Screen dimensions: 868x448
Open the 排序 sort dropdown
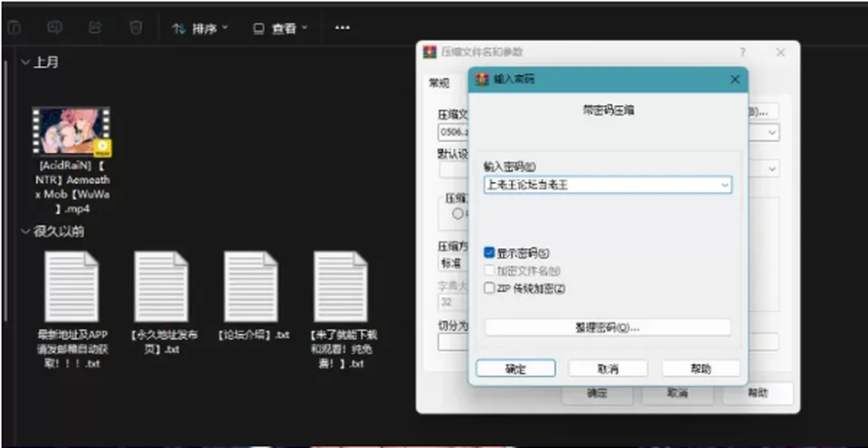[x=200, y=29]
